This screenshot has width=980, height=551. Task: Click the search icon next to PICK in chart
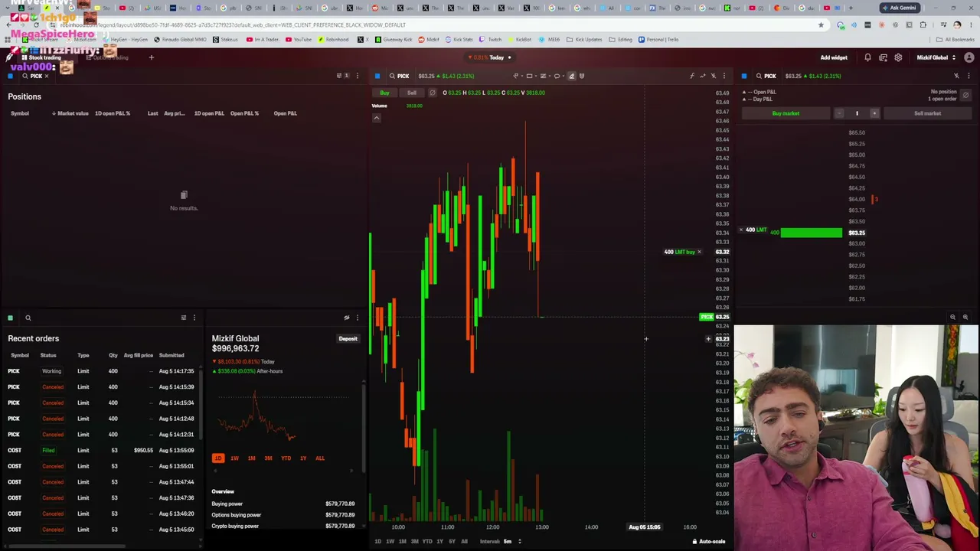tap(392, 76)
